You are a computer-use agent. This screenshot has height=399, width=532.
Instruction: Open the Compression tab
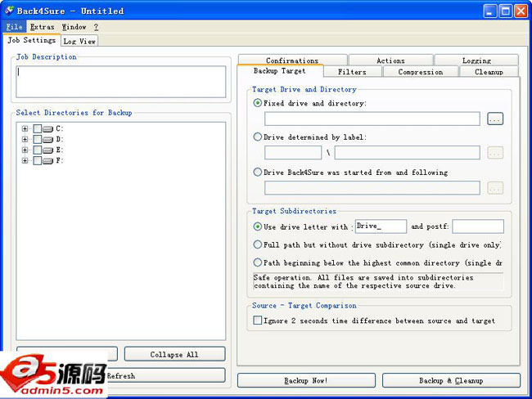421,71
